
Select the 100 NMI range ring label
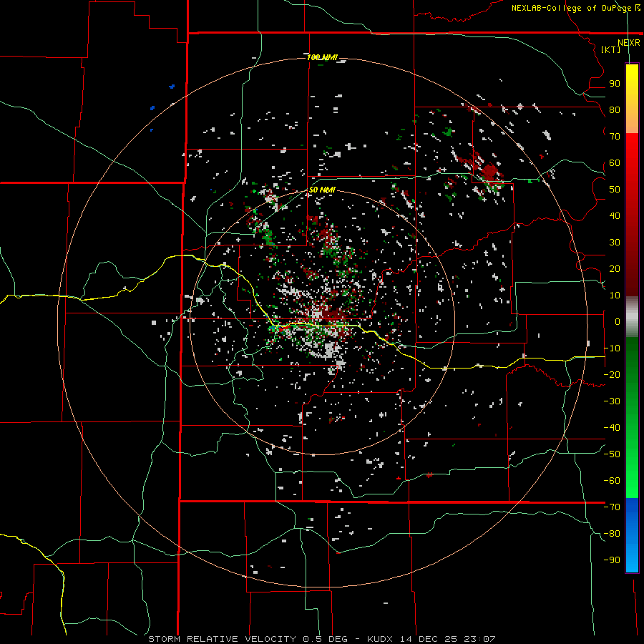322,57
